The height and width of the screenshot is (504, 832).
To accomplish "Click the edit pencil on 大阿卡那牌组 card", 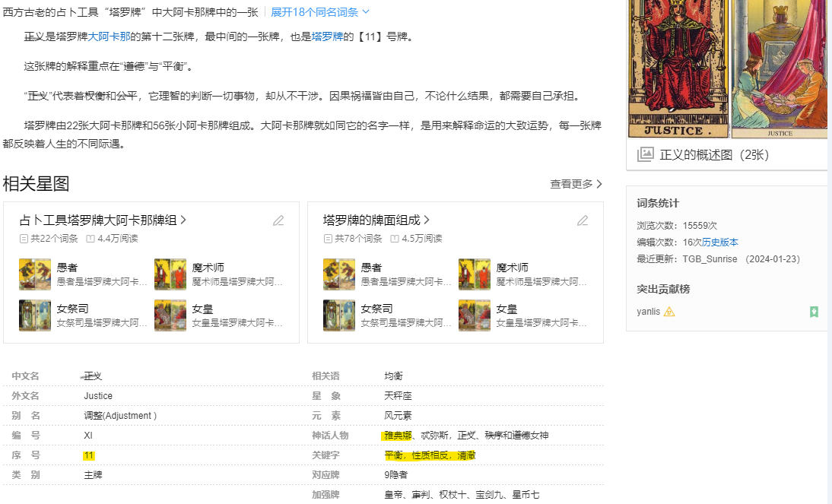I will (x=278, y=220).
